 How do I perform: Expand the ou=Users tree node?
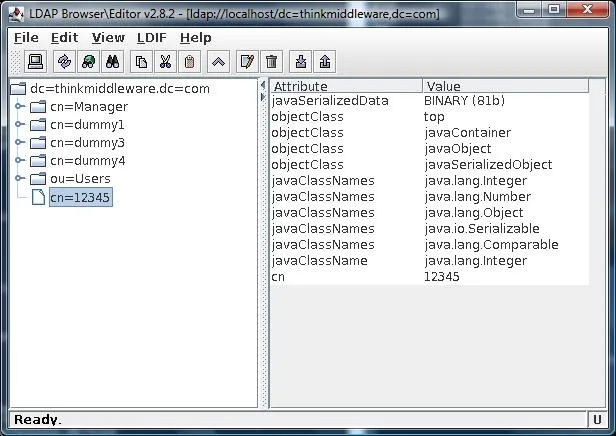coord(19,178)
